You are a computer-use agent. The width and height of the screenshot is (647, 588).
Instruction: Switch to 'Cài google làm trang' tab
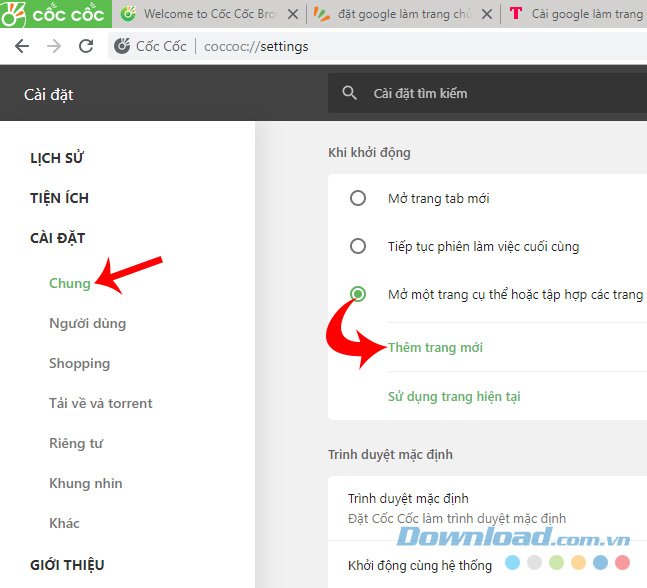(x=576, y=14)
